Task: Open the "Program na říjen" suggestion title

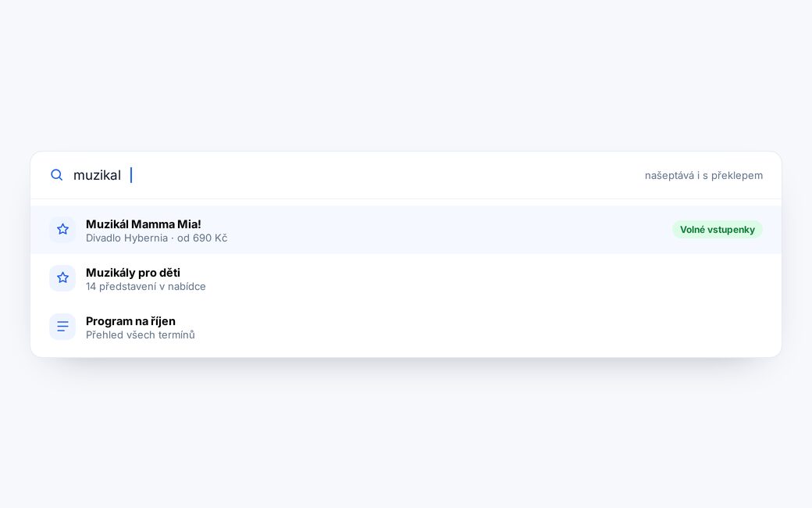Action: pyautogui.click(x=130, y=321)
